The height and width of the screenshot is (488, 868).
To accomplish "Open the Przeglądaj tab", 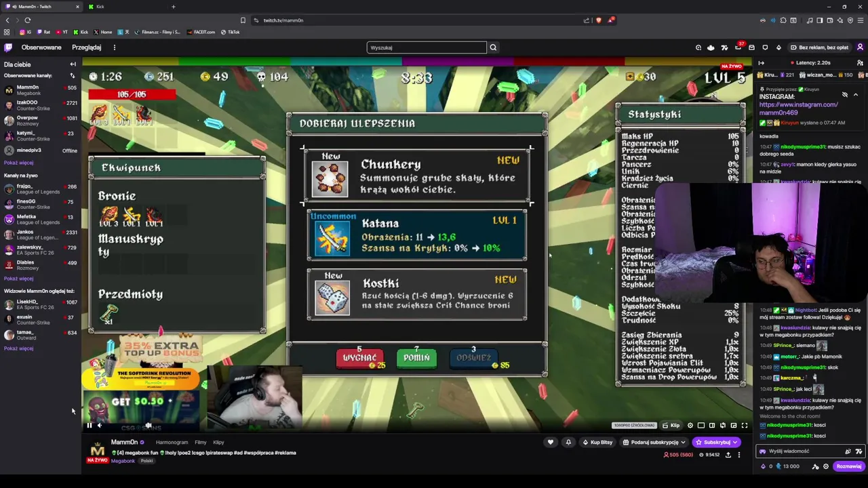I will [87, 47].
